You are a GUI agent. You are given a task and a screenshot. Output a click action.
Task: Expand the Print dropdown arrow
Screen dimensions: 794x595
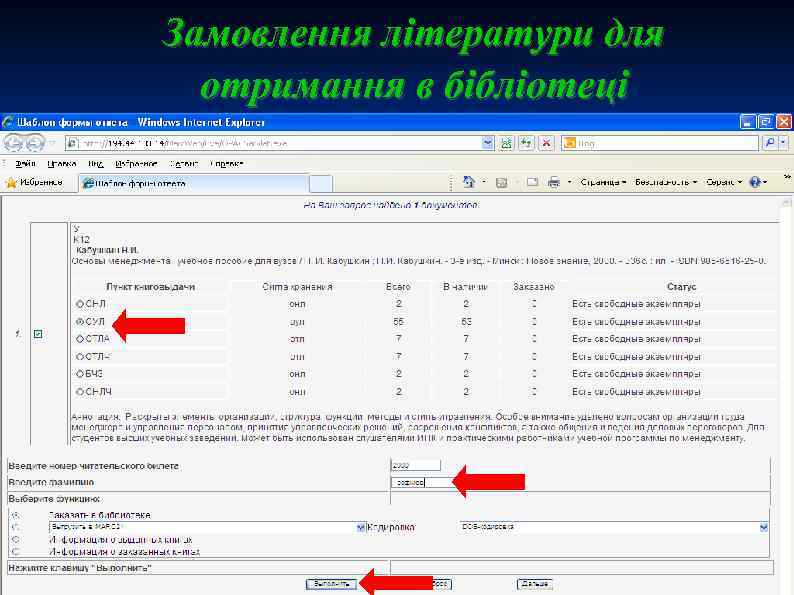coord(570,182)
